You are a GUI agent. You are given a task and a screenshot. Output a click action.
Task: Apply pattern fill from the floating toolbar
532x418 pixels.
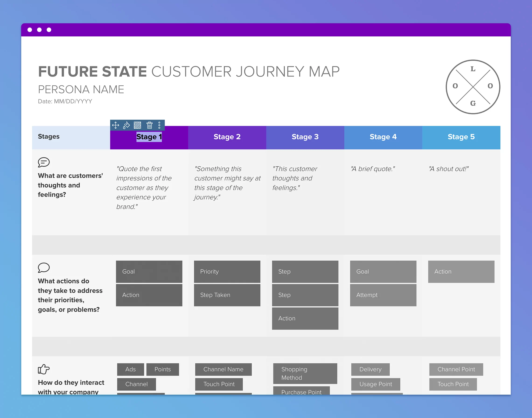pyautogui.click(x=137, y=125)
